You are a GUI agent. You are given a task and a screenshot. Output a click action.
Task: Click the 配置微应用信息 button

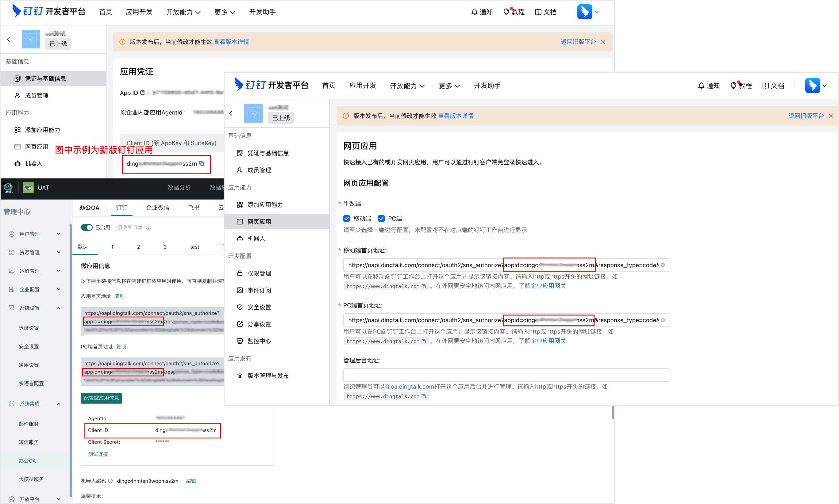click(x=101, y=398)
